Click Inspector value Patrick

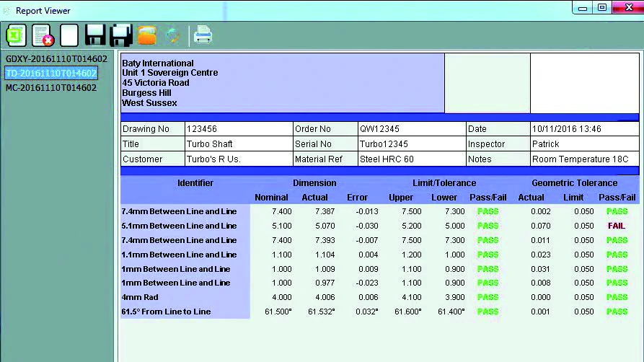584,144
